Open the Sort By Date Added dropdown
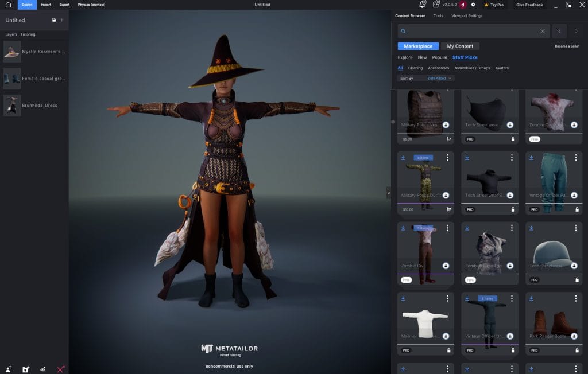The width and height of the screenshot is (588, 374). pos(440,78)
